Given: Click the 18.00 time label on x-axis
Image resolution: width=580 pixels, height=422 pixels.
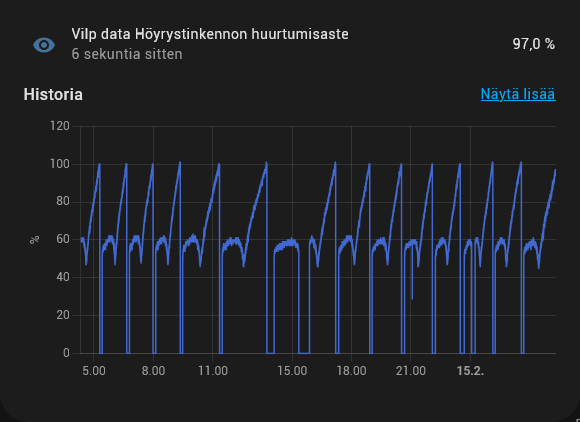Looking at the screenshot, I should (x=351, y=371).
